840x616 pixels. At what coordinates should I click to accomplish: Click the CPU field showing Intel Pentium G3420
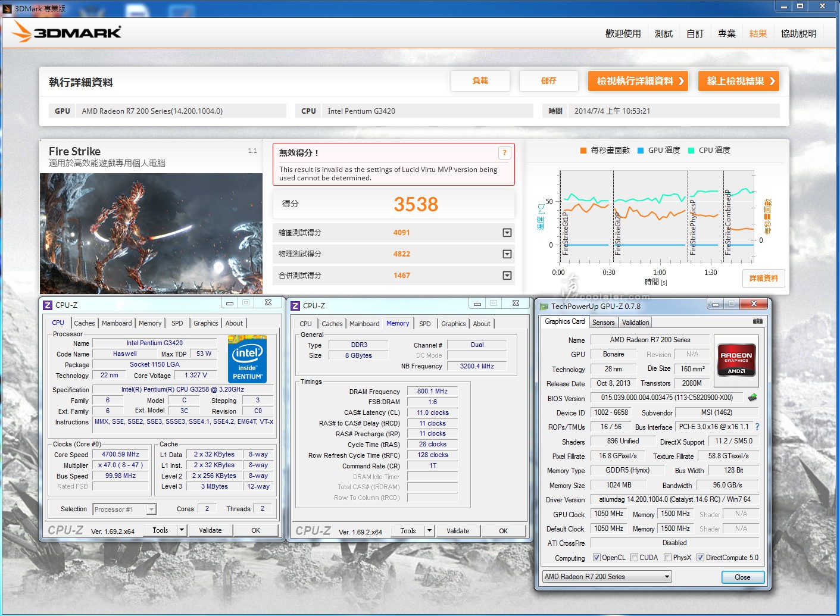(x=427, y=111)
